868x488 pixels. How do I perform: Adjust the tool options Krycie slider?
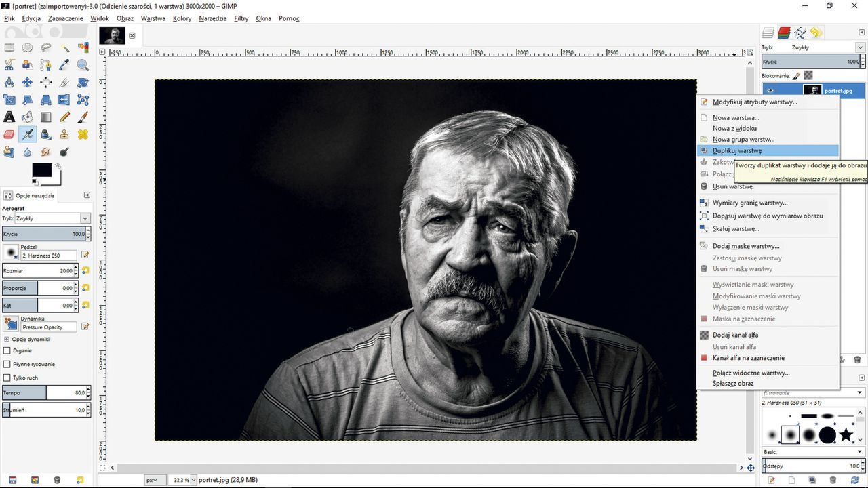point(43,234)
